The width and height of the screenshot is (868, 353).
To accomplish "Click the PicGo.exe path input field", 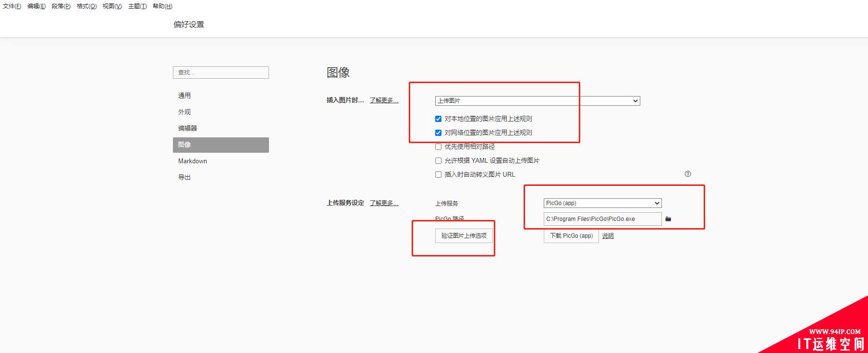I will click(x=603, y=219).
